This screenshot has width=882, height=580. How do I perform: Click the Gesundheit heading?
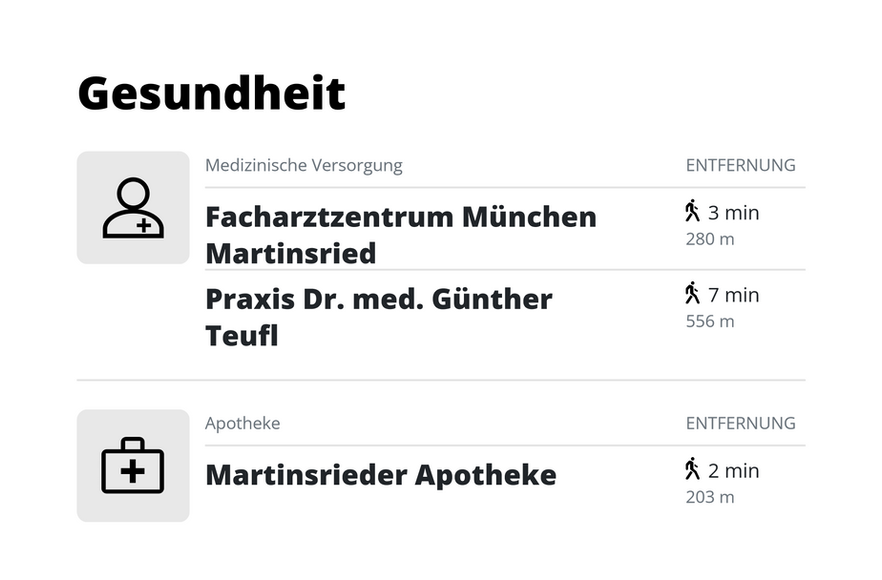click(211, 93)
